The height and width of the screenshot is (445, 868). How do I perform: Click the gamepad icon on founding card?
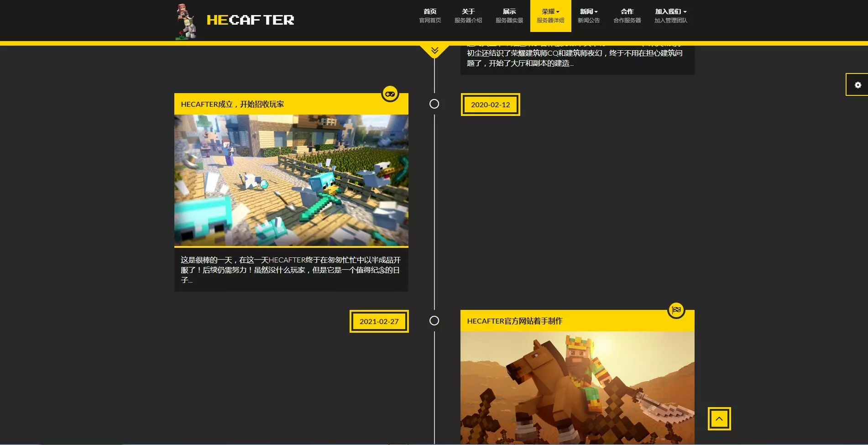[x=390, y=94]
